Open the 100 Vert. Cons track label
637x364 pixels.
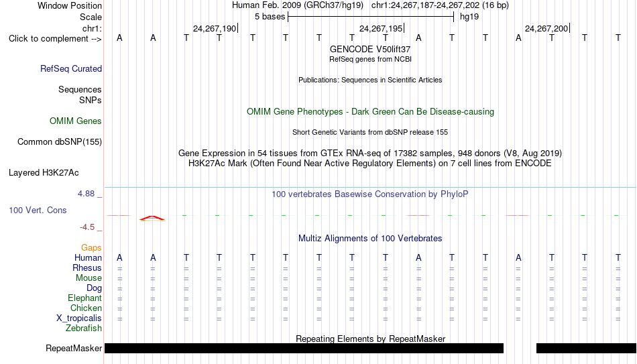38,210
